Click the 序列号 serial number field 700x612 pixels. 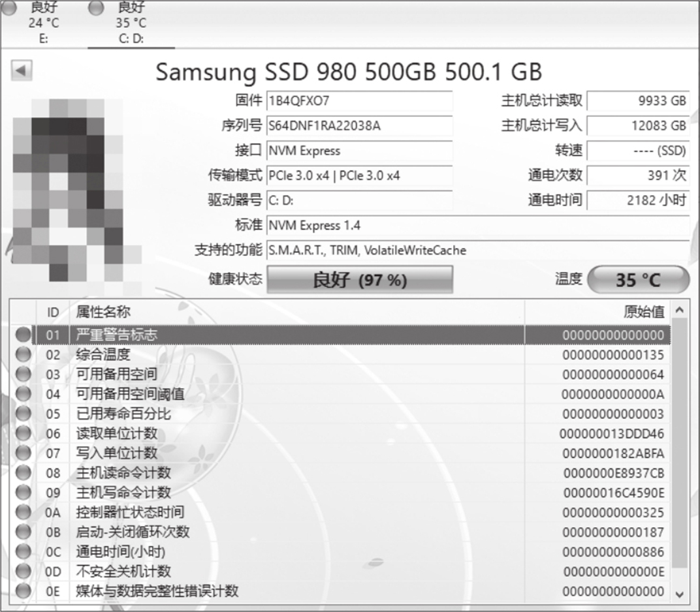click(x=359, y=125)
